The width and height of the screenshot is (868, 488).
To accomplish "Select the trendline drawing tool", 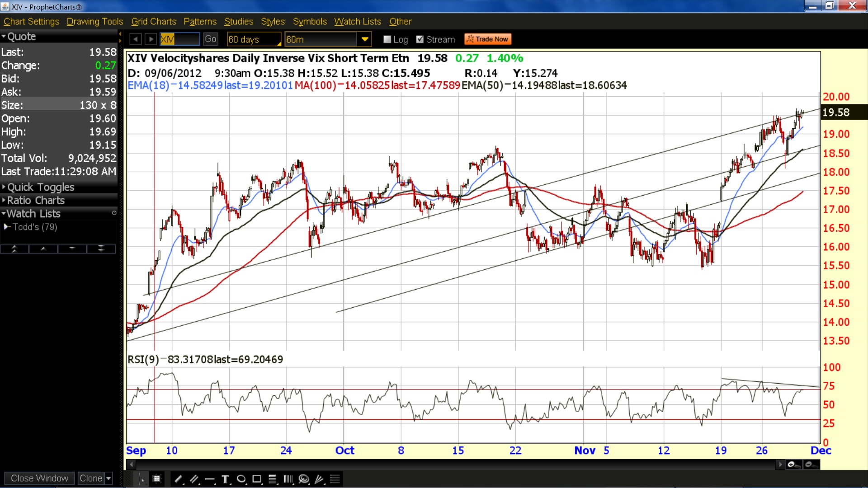I will coord(179,479).
